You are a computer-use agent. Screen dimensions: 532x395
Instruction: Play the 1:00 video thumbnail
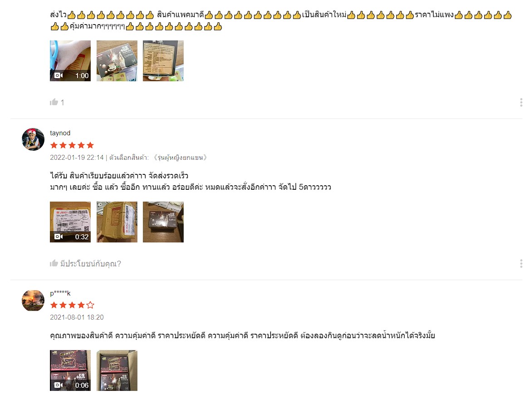pos(70,61)
